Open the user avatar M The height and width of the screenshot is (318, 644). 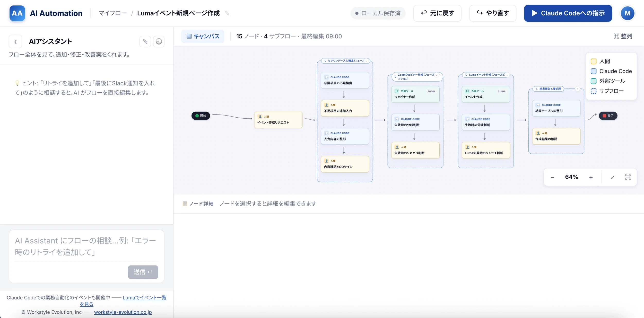(628, 13)
